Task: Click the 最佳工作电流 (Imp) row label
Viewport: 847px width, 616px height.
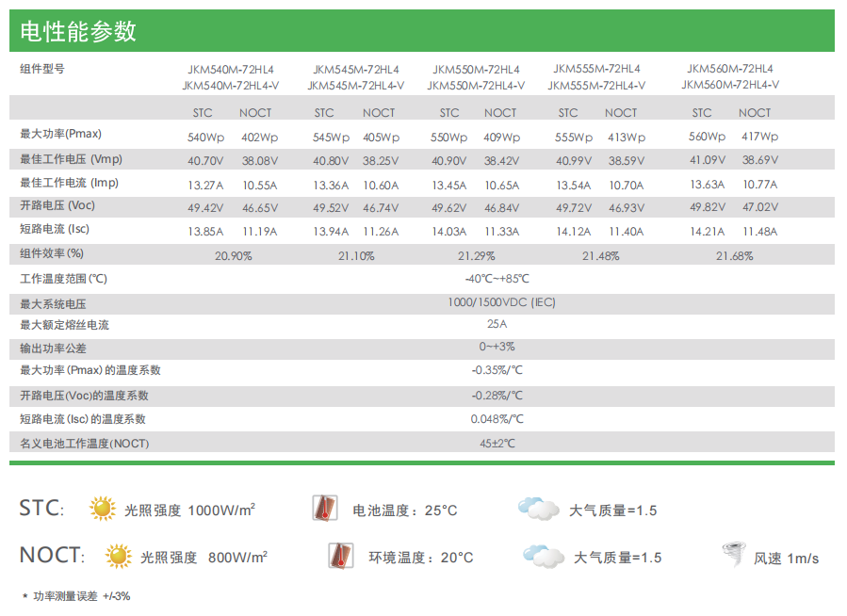Action: [x=69, y=183]
